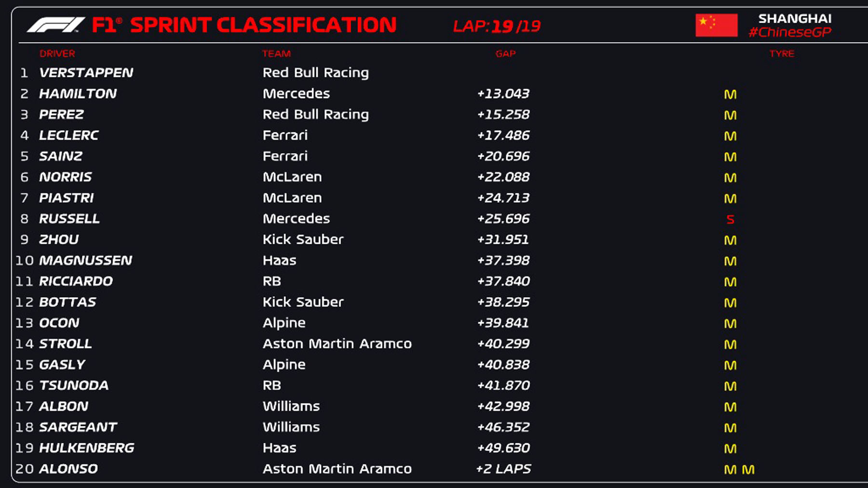This screenshot has width=868, height=488.
Task: Select the TEAM column header
Action: click(276, 53)
